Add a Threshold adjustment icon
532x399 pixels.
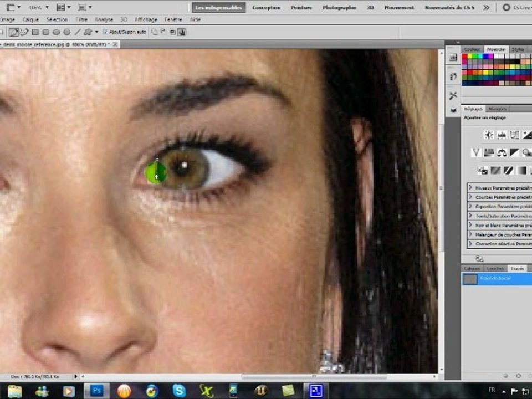(508, 170)
